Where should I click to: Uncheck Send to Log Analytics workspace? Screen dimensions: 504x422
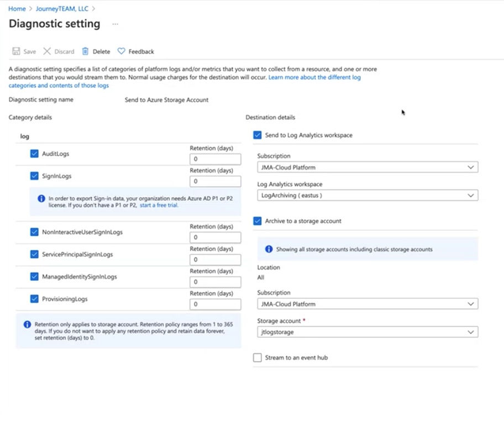tap(258, 135)
